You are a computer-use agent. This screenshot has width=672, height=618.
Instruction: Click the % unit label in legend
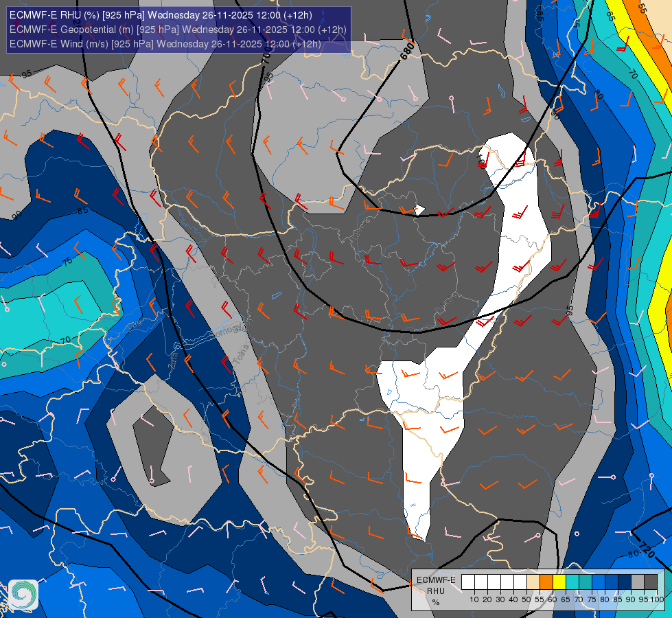coord(435,602)
